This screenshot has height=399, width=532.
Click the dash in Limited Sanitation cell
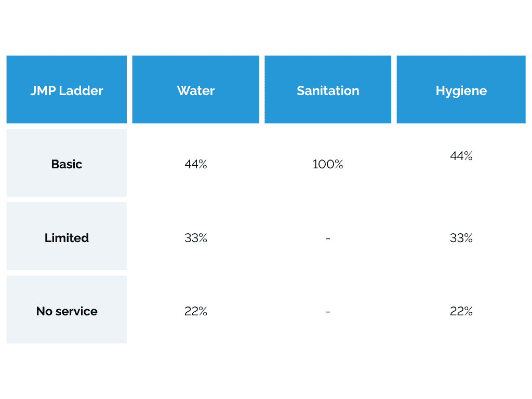pos(328,238)
